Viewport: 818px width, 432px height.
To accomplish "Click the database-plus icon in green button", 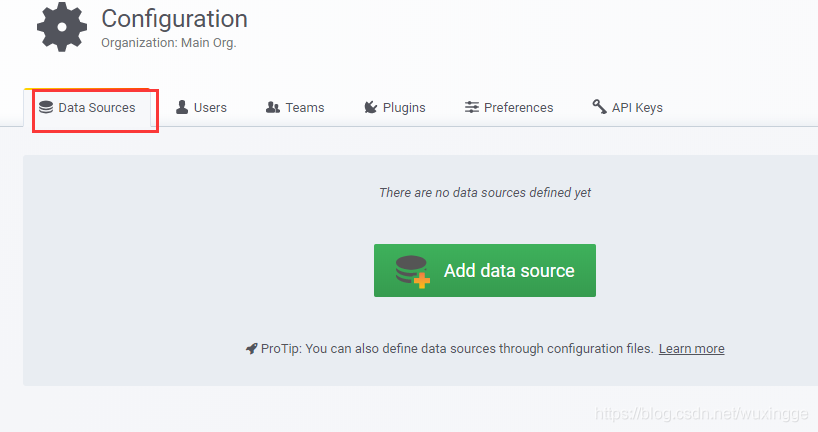I will (412, 271).
